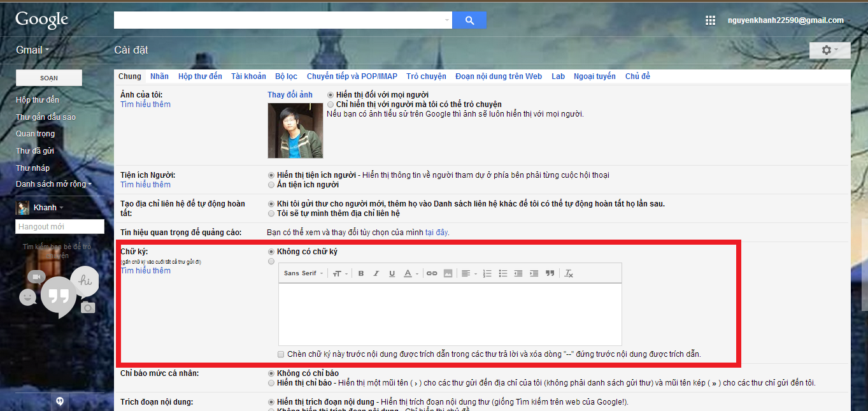Viewport: 868px width, 411px height.
Task: Apply quote formatting in signature editor
Action: coord(550,273)
